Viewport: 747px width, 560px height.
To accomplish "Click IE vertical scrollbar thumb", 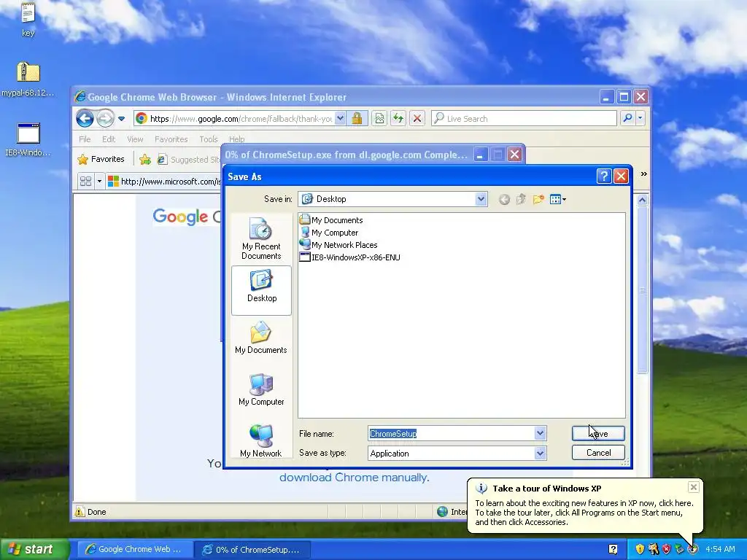I will [642, 290].
